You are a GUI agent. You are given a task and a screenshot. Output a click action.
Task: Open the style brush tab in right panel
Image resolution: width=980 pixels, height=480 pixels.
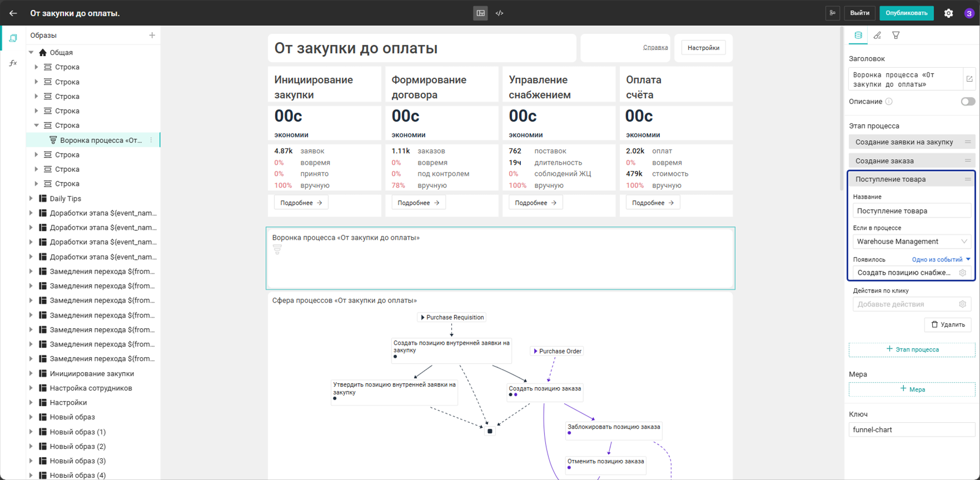pos(877,35)
